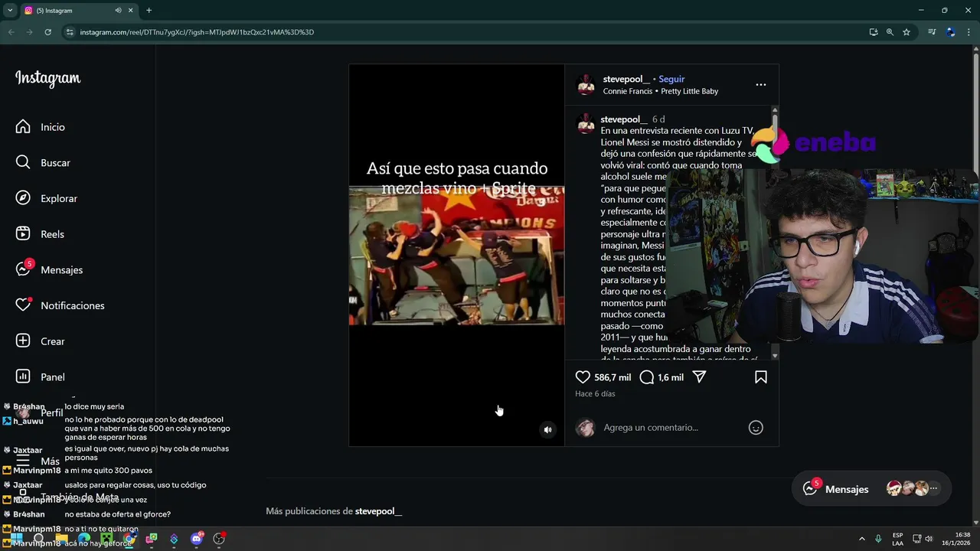Screen dimensions: 980x551
Task: Select Crear to make a post
Action: coord(41,341)
